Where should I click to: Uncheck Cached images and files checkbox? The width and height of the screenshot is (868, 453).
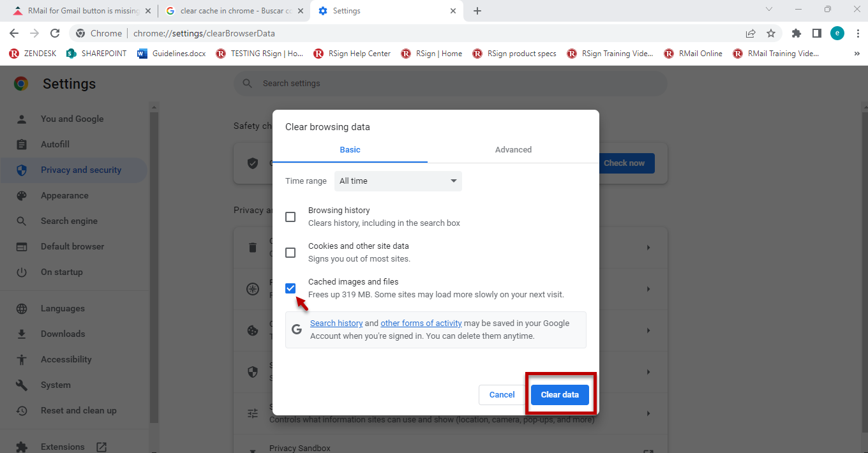point(290,288)
